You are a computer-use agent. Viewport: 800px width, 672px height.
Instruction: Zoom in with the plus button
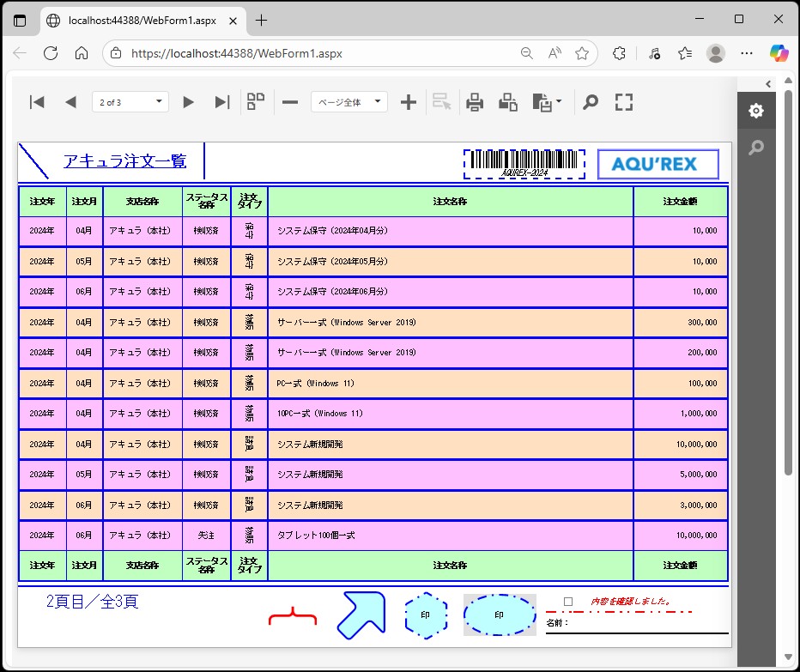pyautogui.click(x=409, y=102)
